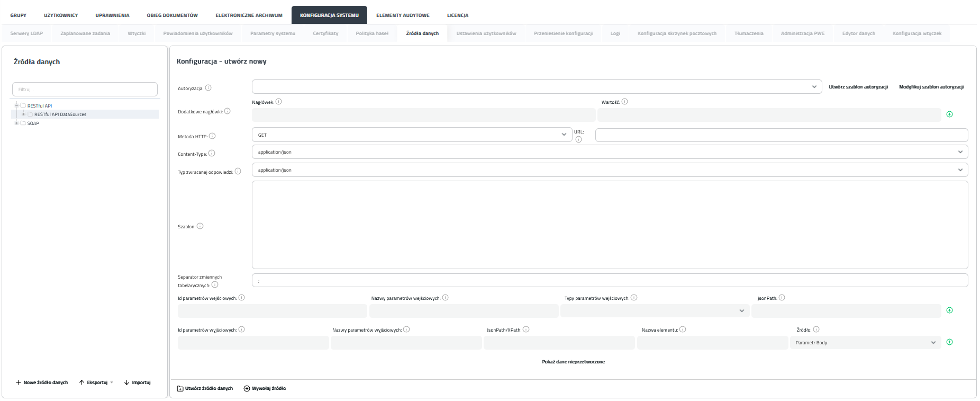This screenshot has height=401, width=980.
Task: Open ELEKTRONICZNE ARCHIWUM tab
Action: [249, 15]
